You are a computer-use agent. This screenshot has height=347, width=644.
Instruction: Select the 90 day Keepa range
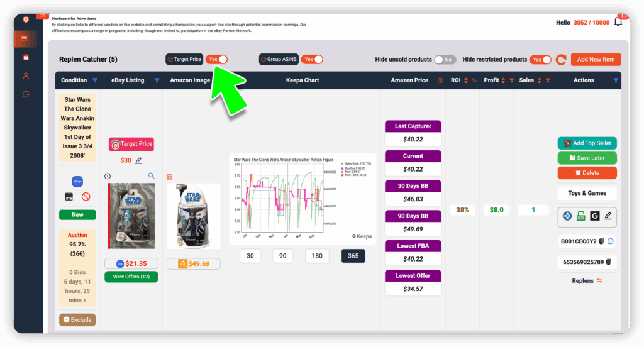pyautogui.click(x=282, y=256)
